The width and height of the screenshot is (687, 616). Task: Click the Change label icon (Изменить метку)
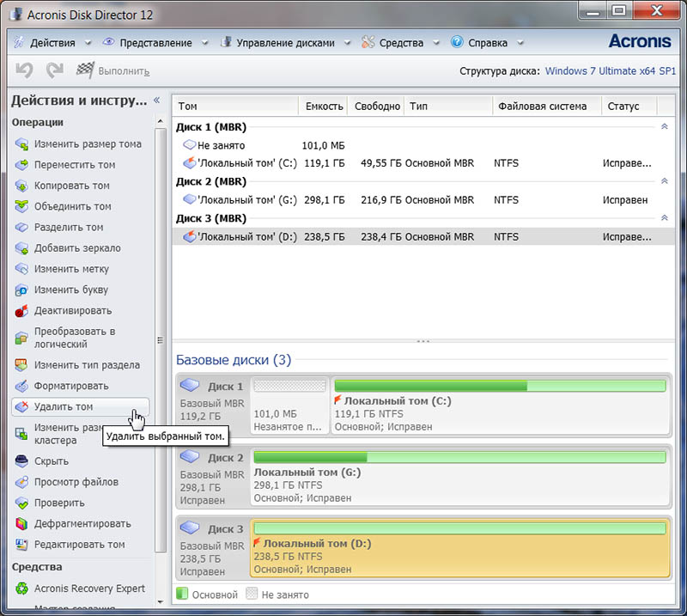coord(21,269)
